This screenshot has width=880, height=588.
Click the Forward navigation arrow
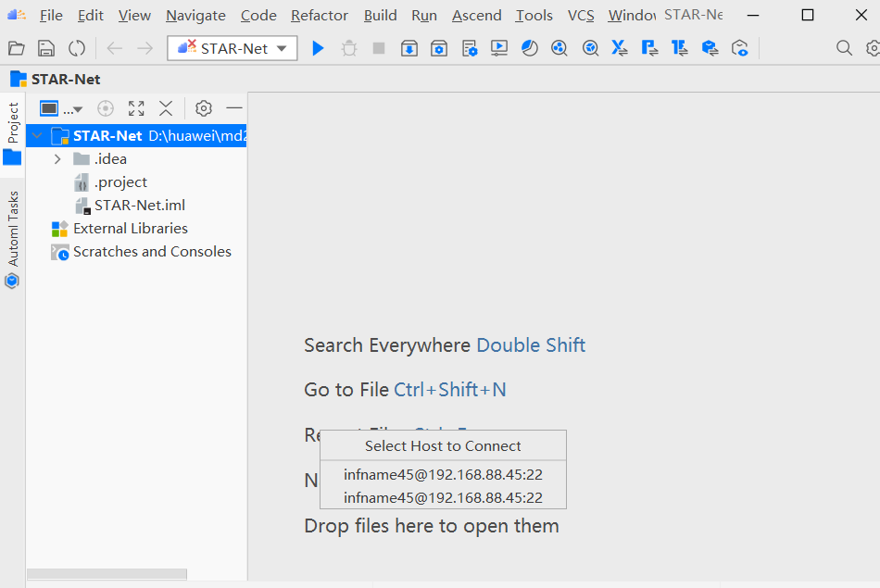coord(145,48)
